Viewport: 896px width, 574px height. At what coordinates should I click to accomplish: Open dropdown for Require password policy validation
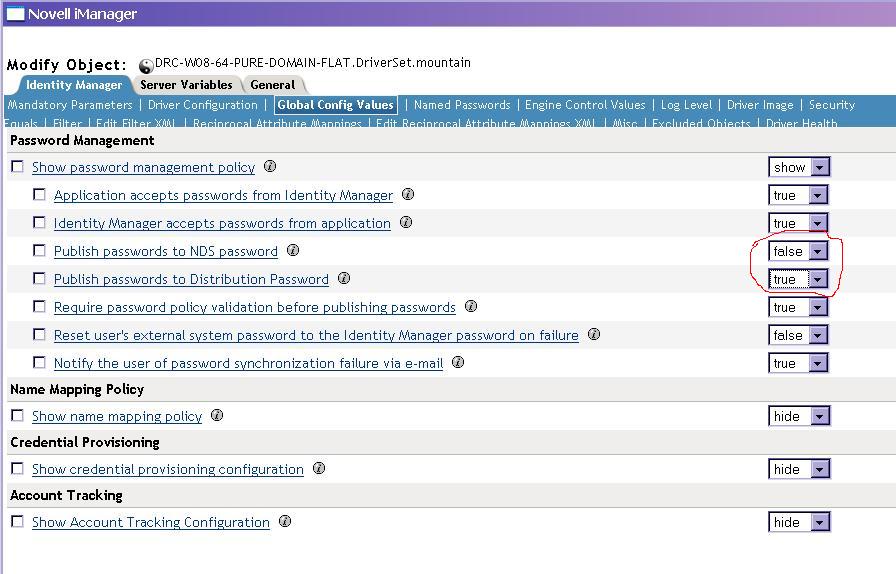798,308
